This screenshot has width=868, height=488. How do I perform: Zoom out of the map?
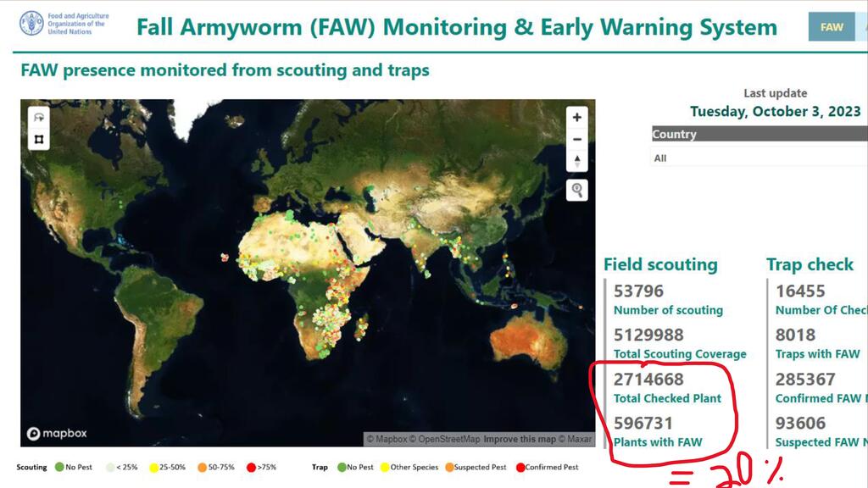(577, 139)
